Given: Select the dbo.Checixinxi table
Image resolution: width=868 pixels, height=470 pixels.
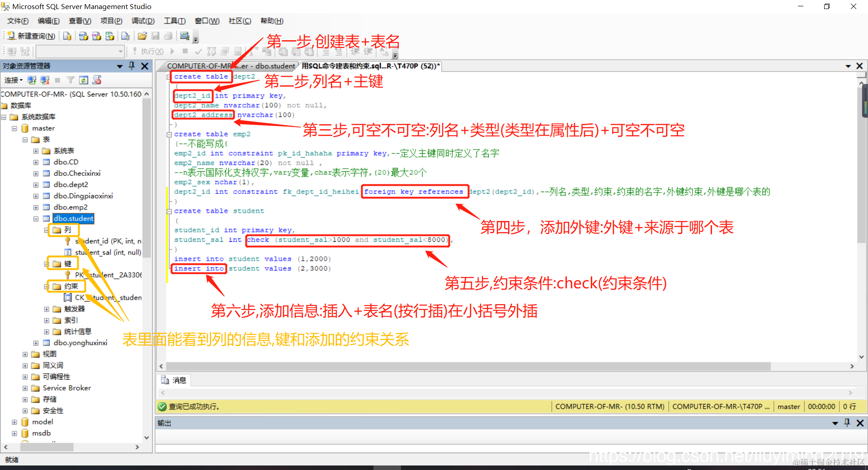Looking at the screenshot, I should [77, 174].
